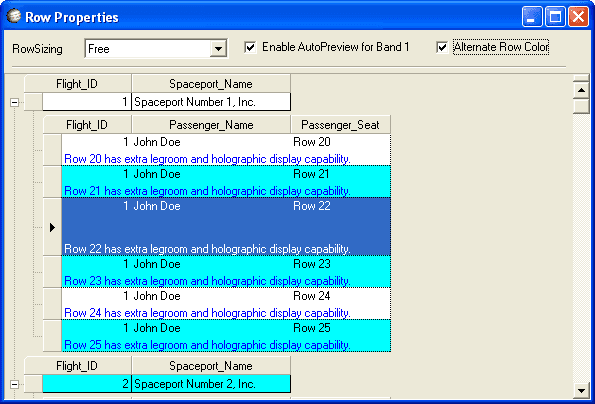Click the scrollbar up arrow
This screenshot has height=404, width=595.
click(x=581, y=90)
